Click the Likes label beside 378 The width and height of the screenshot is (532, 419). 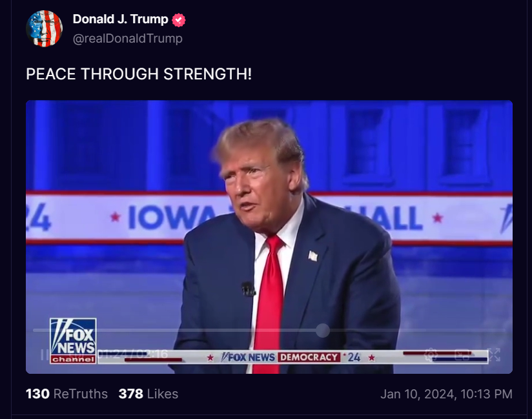point(163,394)
